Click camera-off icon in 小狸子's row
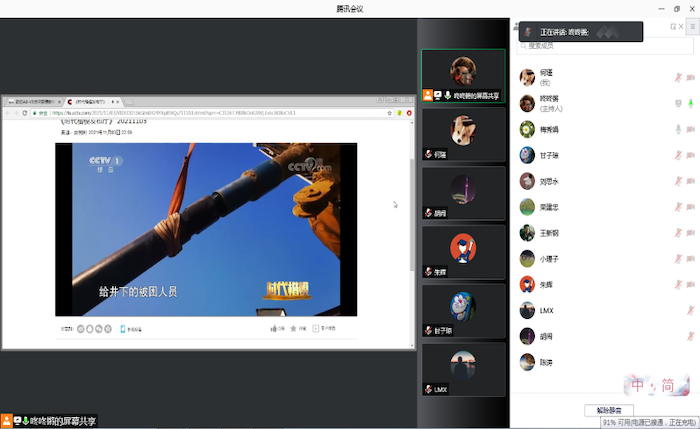This screenshot has width=700, height=429. (691, 259)
